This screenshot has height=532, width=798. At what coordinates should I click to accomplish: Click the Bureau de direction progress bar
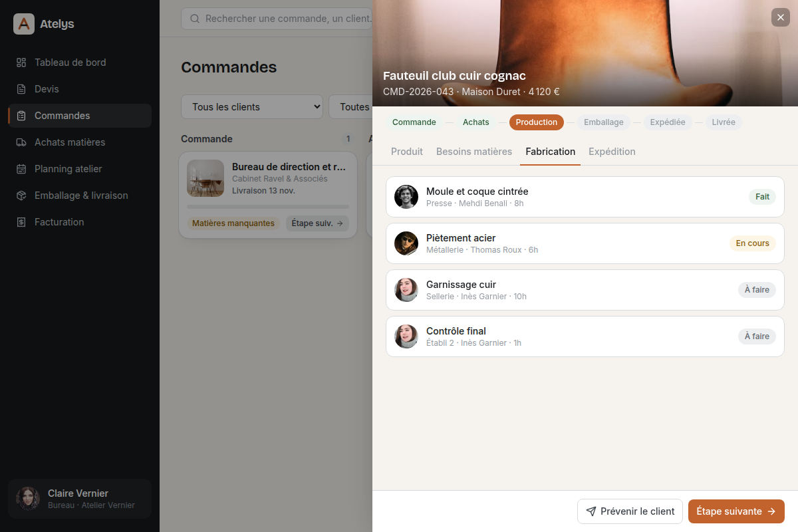pyautogui.click(x=268, y=207)
